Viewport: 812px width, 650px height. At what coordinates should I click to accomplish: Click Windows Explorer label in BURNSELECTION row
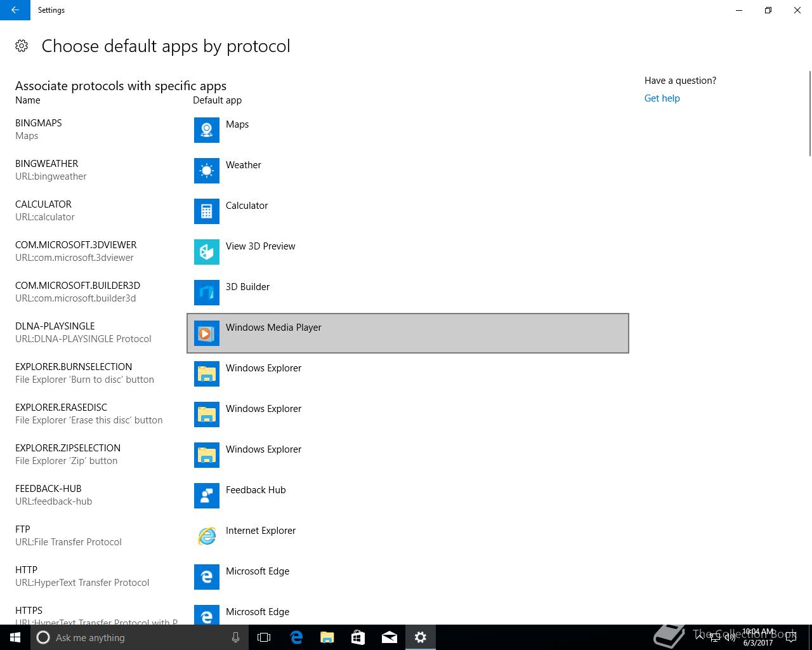click(x=263, y=368)
